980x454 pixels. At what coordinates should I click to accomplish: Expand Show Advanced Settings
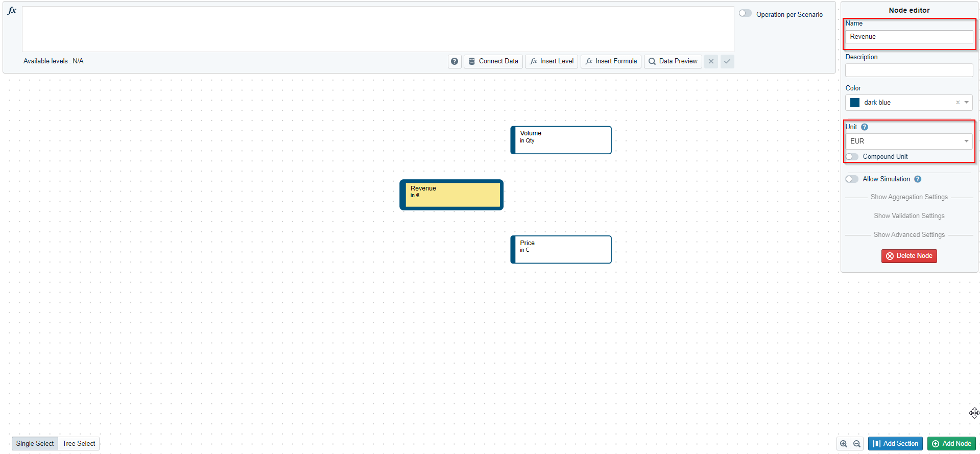(909, 235)
